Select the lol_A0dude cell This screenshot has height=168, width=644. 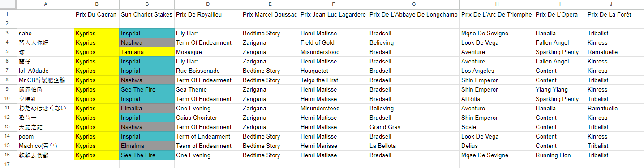click(x=46, y=71)
